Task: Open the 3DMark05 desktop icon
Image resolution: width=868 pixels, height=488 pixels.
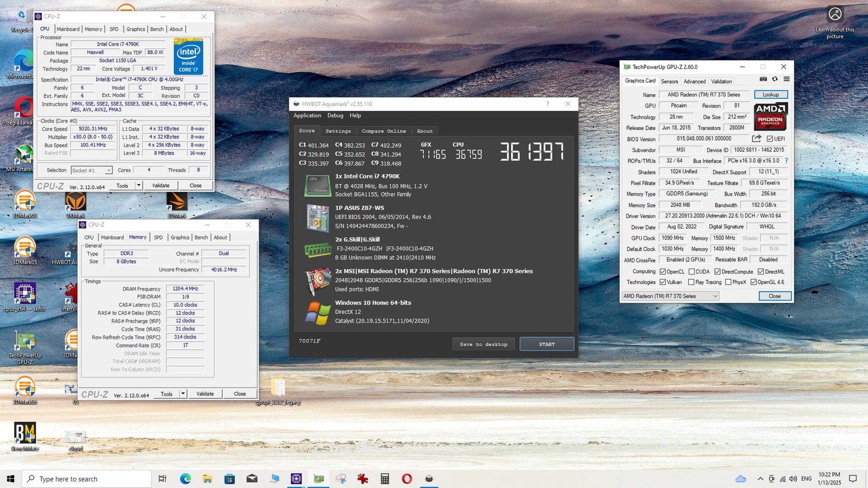Action: coord(25,251)
